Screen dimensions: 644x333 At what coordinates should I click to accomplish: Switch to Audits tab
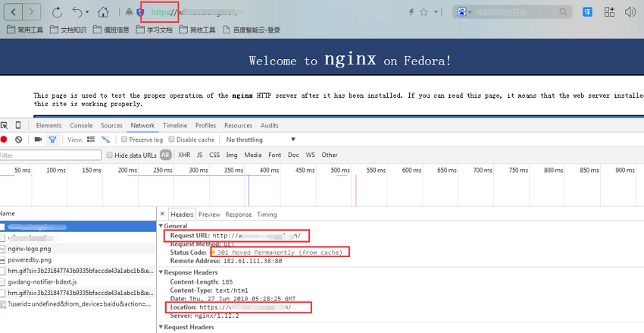(x=270, y=125)
